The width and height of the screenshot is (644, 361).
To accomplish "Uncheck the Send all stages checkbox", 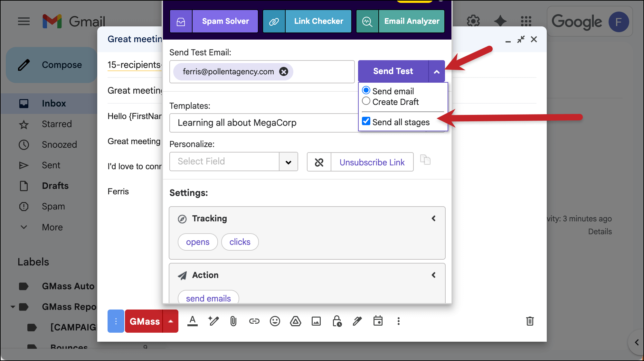I will 366,121.
